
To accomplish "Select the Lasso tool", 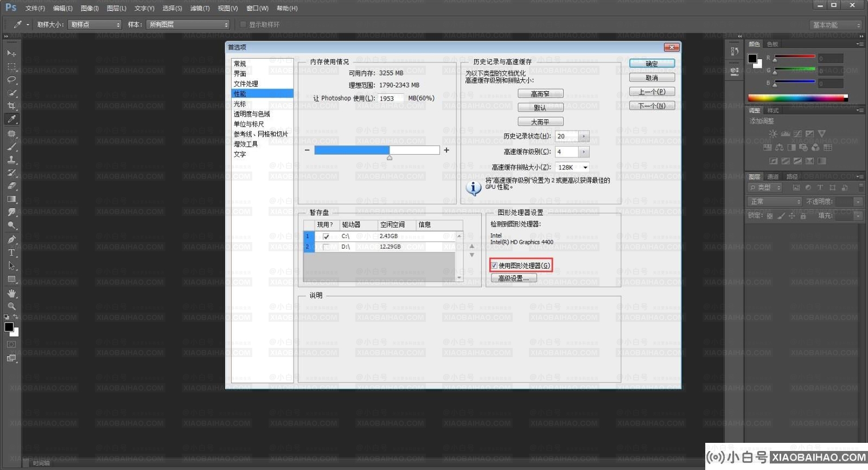I will tap(11, 80).
